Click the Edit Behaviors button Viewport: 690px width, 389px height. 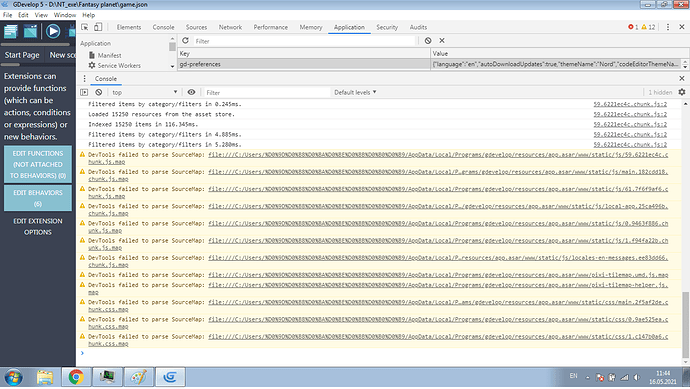[38, 198]
